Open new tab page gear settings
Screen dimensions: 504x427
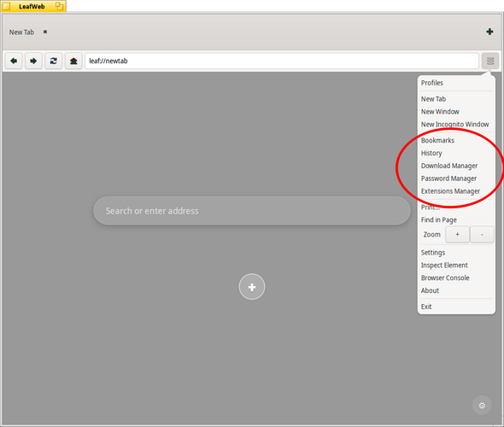point(482,406)
